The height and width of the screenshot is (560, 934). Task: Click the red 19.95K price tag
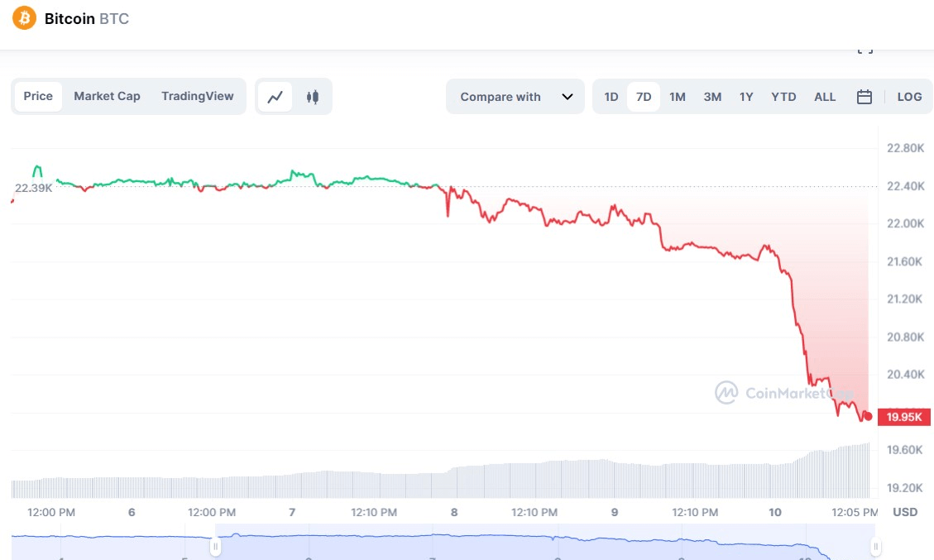pyautogui.click(x=903, y=417)
